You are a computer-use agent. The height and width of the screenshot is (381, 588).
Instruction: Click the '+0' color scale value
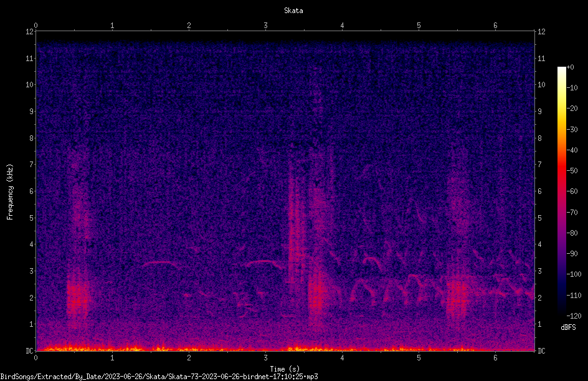570,67
